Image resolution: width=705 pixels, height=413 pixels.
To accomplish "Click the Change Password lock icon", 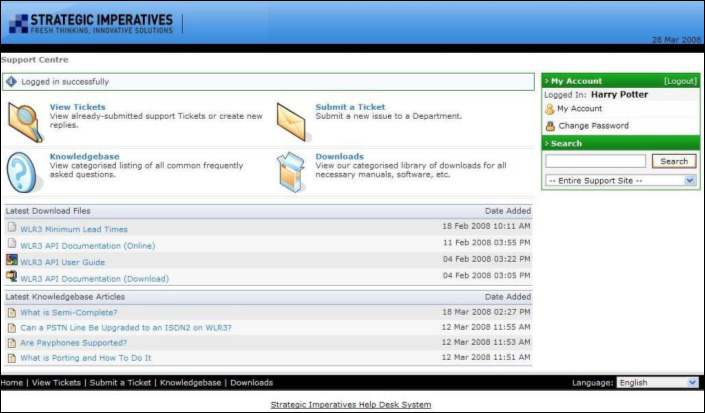I will pyautogui.click(x=550, y=126).
